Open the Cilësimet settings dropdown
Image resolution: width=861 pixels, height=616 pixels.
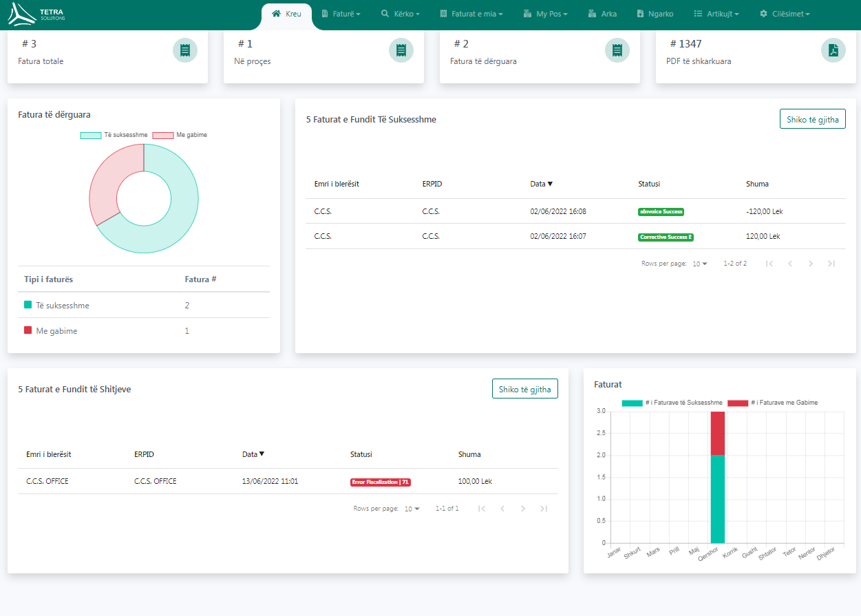tap(785, 14)
